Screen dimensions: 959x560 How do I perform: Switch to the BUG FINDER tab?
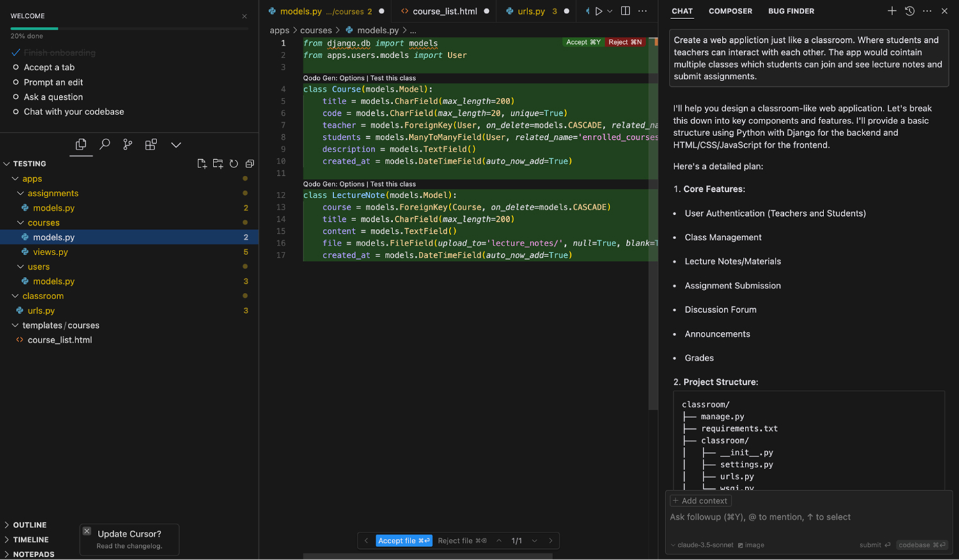tap(791, 11)
